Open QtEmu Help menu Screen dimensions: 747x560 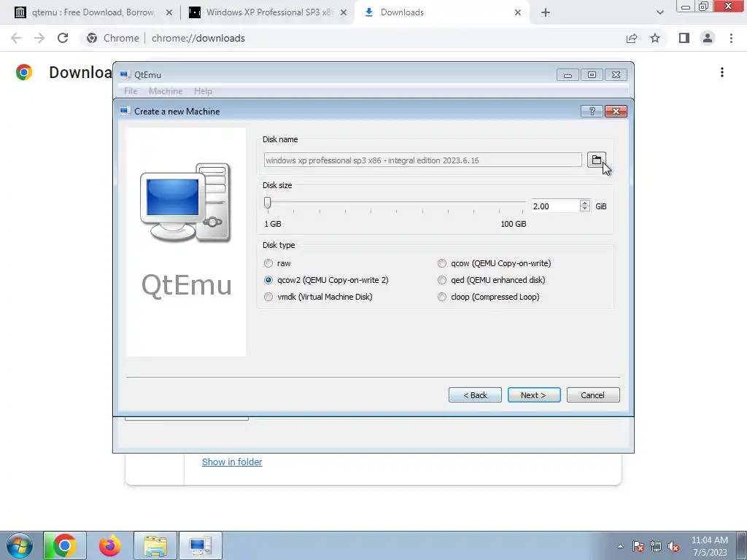coord(203,91)
